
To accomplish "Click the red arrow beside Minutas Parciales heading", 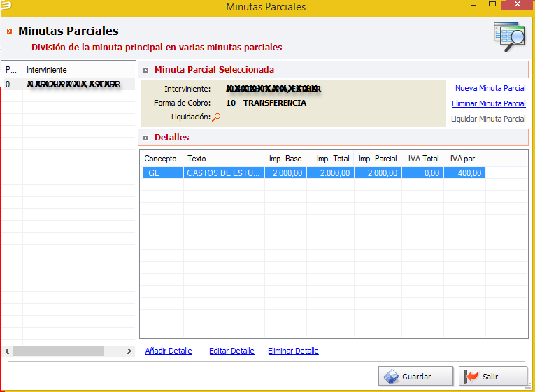I will (10, 31).
